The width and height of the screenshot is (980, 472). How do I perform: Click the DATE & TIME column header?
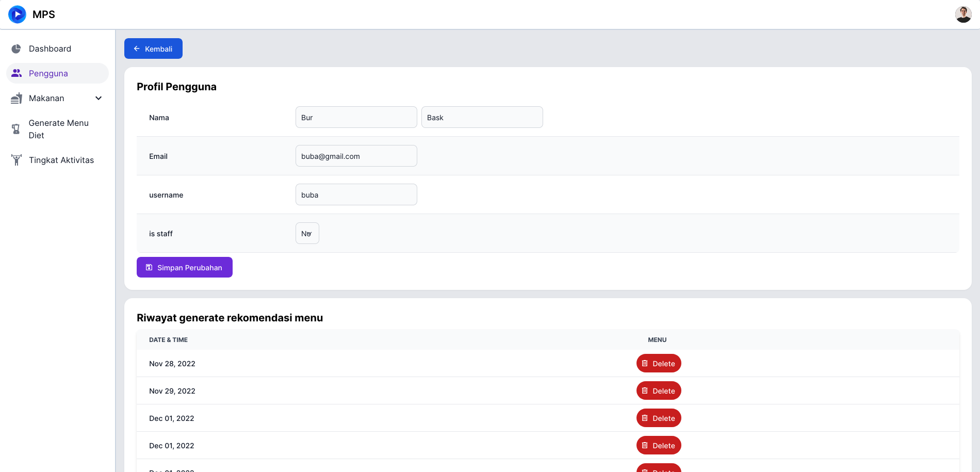click(x=168, y=340)
